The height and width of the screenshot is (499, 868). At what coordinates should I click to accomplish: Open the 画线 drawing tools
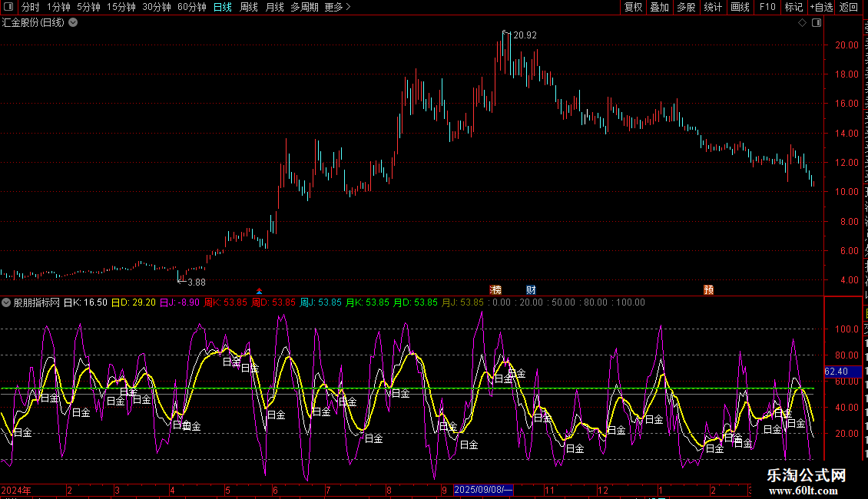coord(740,7)
